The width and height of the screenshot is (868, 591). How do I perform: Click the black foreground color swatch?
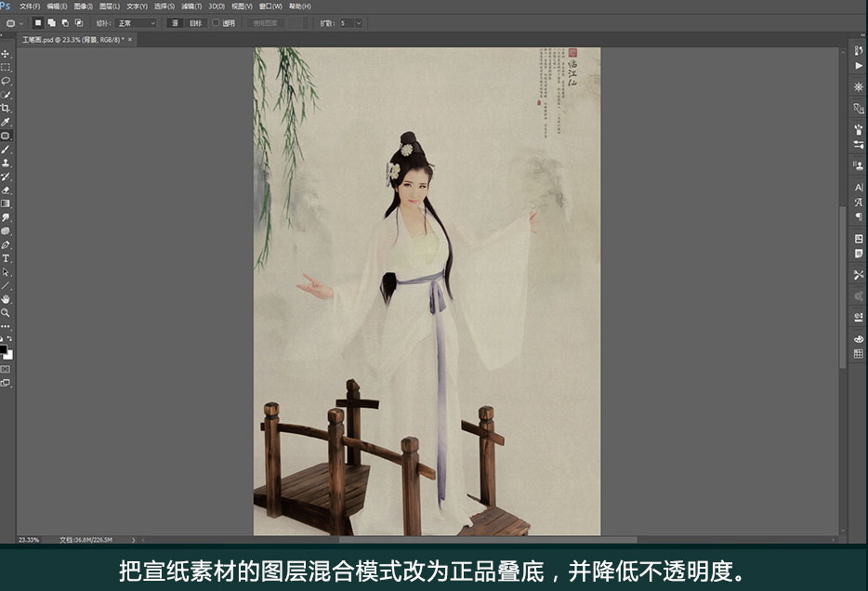pyautogui.click(x=3, y=349)
